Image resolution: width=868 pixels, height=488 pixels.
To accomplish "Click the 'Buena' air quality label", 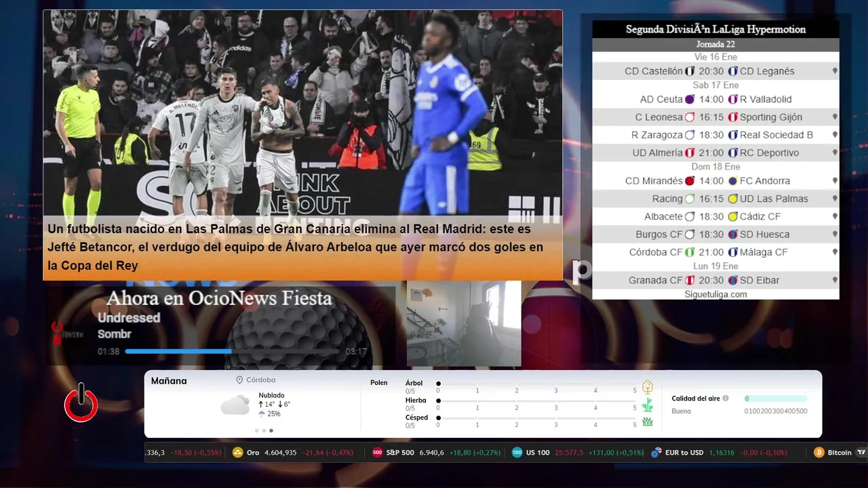I will pos(682,411).
